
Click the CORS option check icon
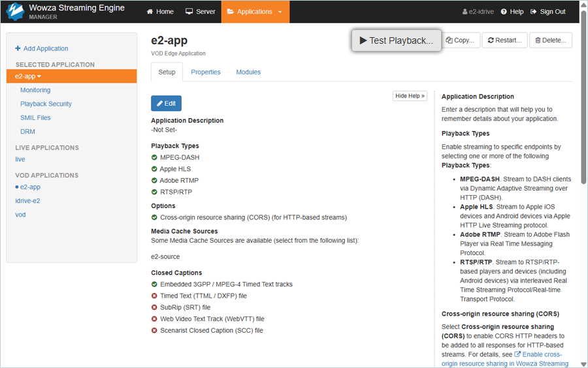click(x=154, y=217)
